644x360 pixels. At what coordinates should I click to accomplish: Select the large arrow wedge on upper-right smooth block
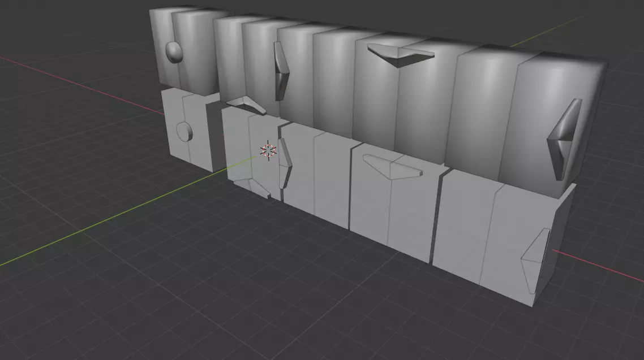(565, 140)
